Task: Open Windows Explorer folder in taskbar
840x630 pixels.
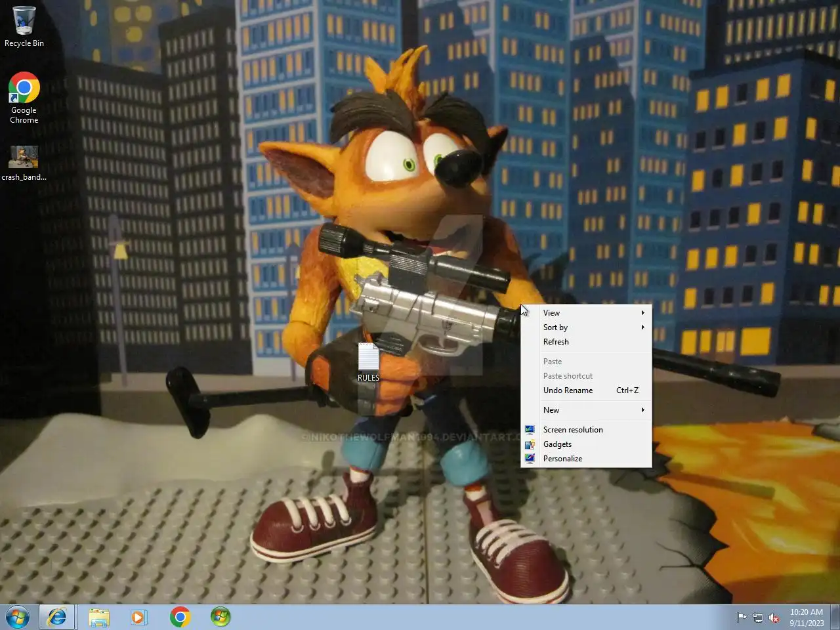Action: pyautogui.click(x=99, y=617)
